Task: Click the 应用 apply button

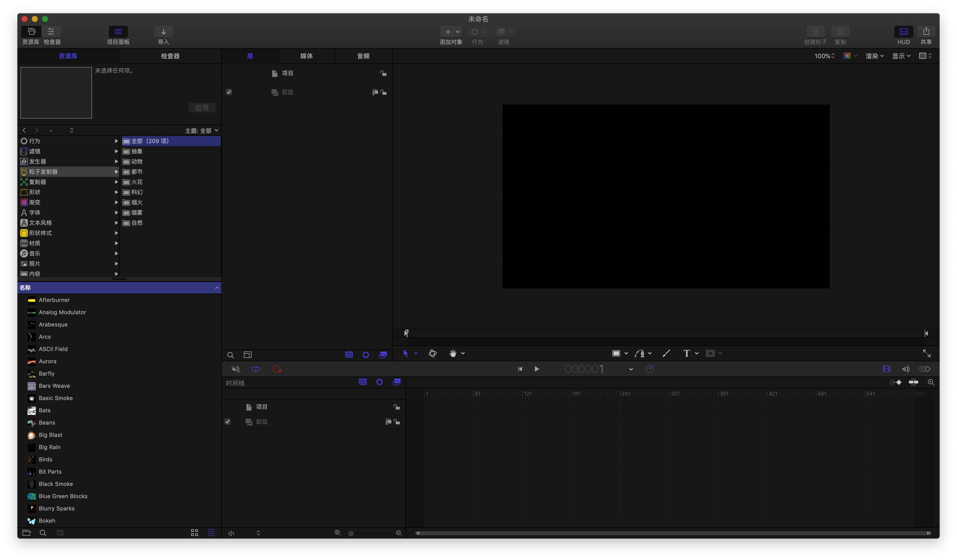Action: [202, 108]
